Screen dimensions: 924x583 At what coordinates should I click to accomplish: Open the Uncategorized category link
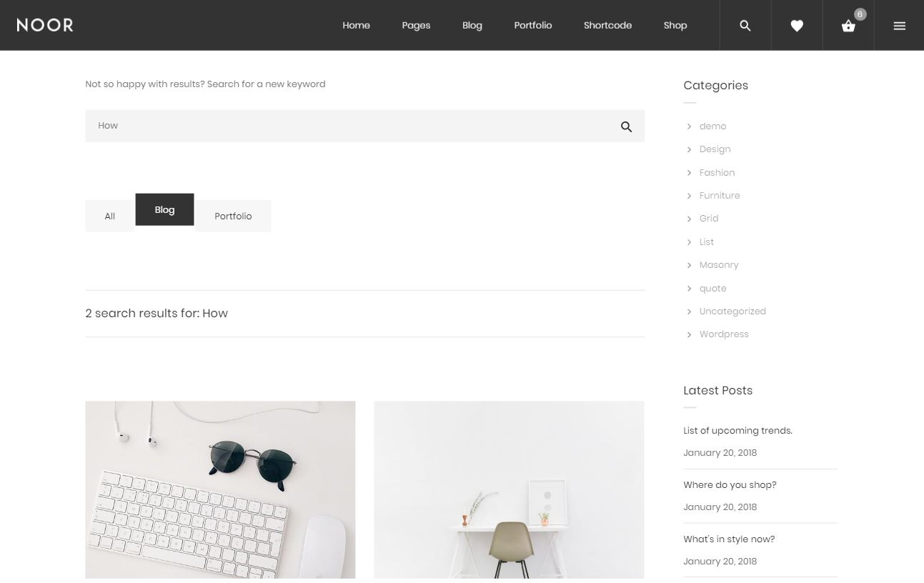[732, 312]
